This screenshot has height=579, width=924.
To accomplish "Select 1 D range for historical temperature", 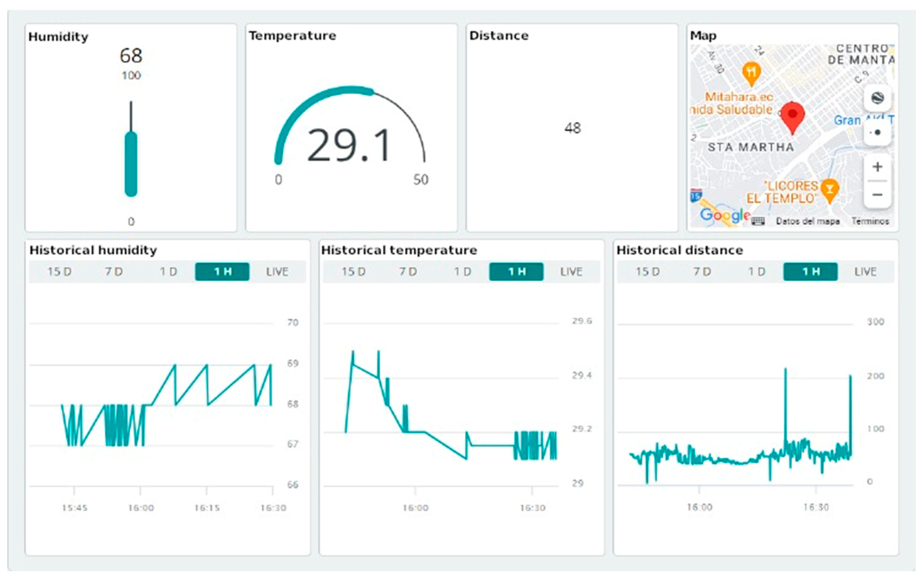I will click(x=463, y=272).
